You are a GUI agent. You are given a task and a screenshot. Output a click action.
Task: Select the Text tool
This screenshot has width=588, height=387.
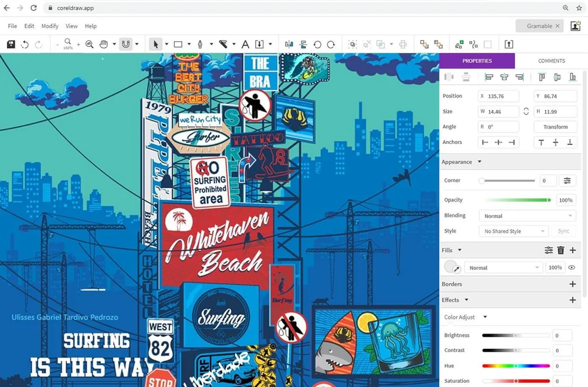coord(245,43)
